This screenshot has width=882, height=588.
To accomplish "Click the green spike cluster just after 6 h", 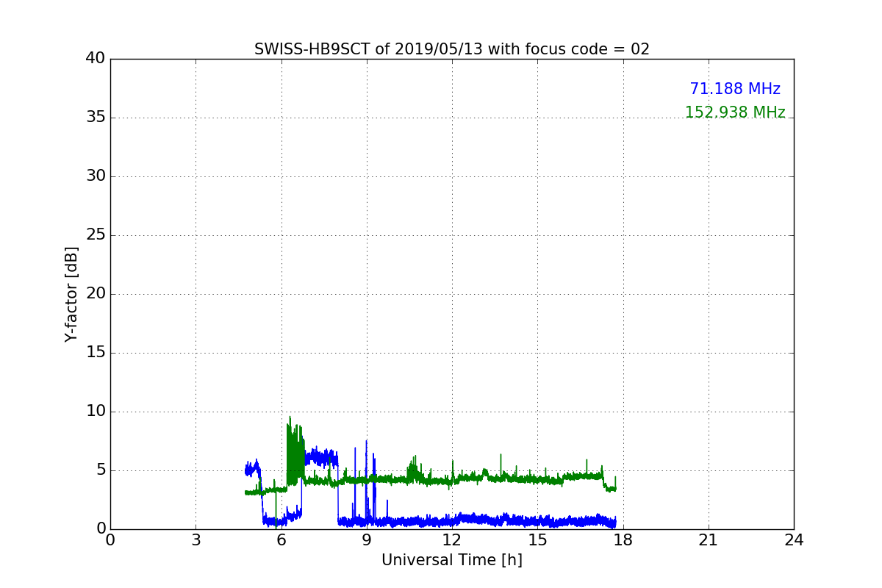I will coord(295,450).
